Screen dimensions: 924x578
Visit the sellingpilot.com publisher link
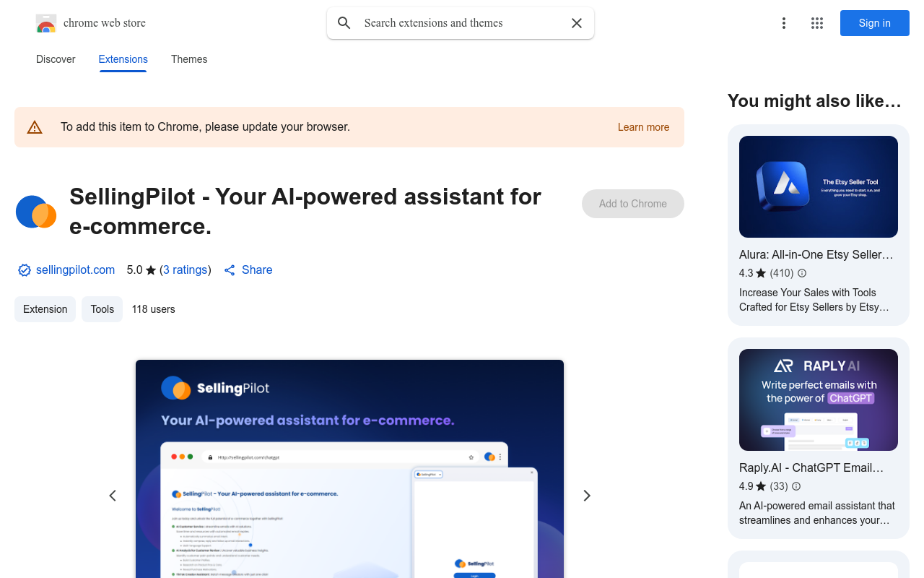[75, 270]
